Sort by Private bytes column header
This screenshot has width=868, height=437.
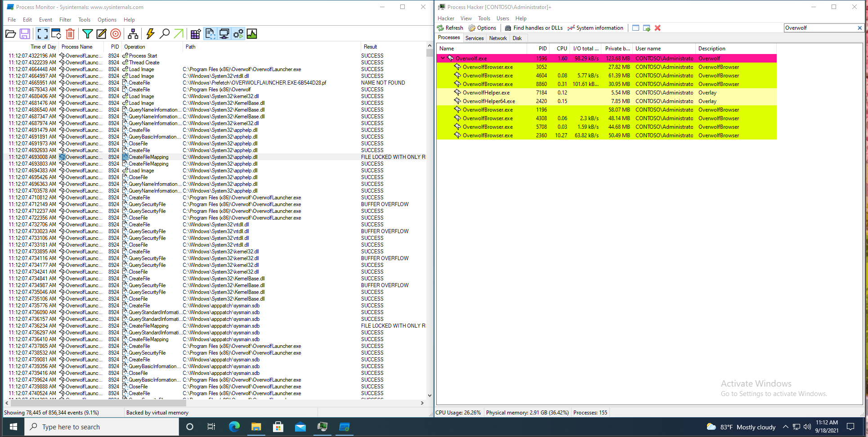pos(617,49)
